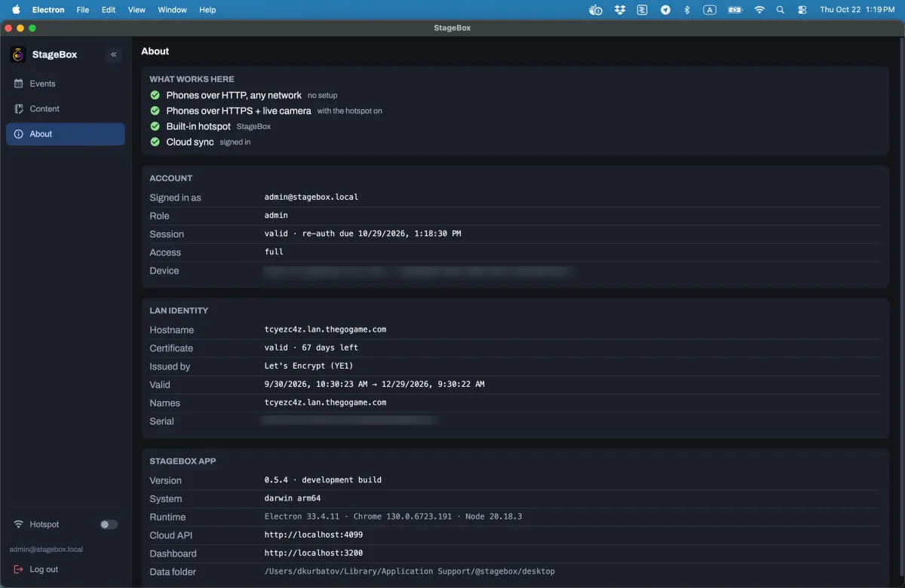Screen dimensions: 905x588
Task: Open the Electron menu
Action: [x=48, y=10]
